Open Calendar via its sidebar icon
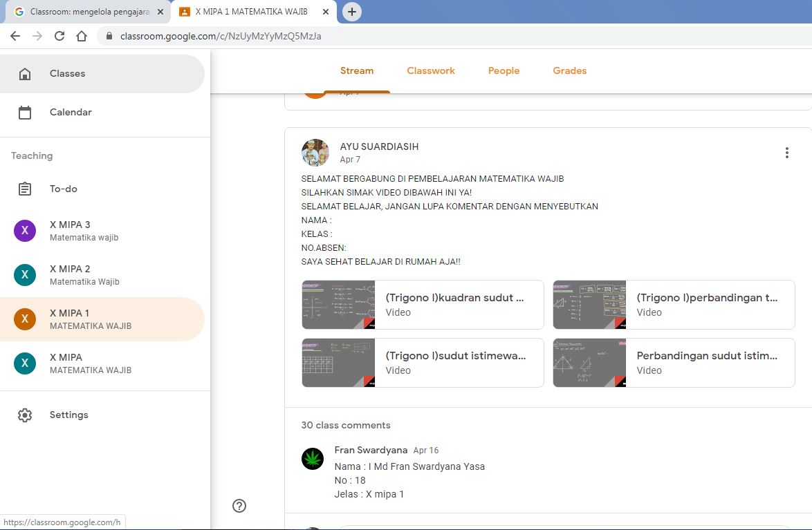 (25, 113)
